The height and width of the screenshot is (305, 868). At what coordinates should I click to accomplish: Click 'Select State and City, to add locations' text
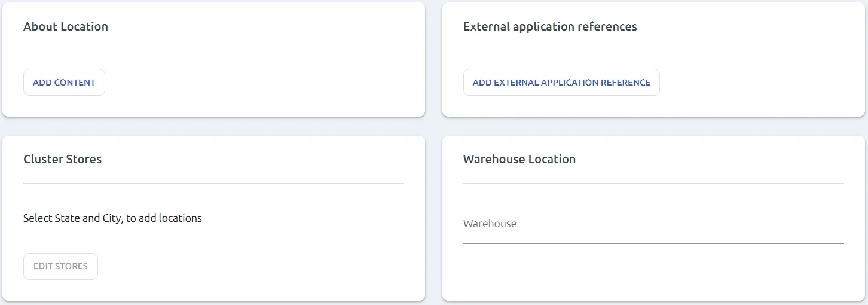pos(112,218)
